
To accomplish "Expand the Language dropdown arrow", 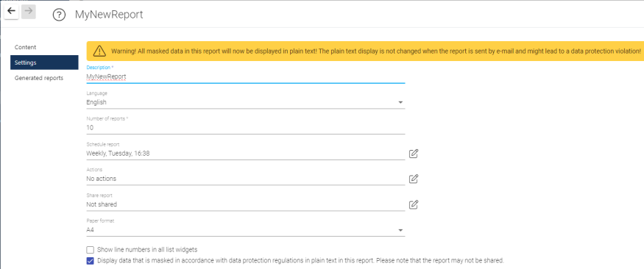I will [x=400, y=102].
